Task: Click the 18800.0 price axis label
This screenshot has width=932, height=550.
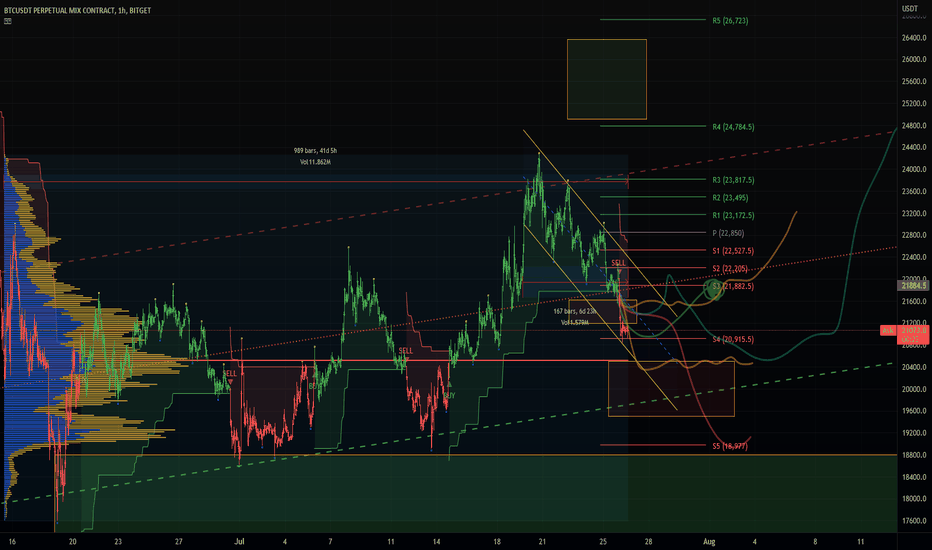Action: point(914,455)
